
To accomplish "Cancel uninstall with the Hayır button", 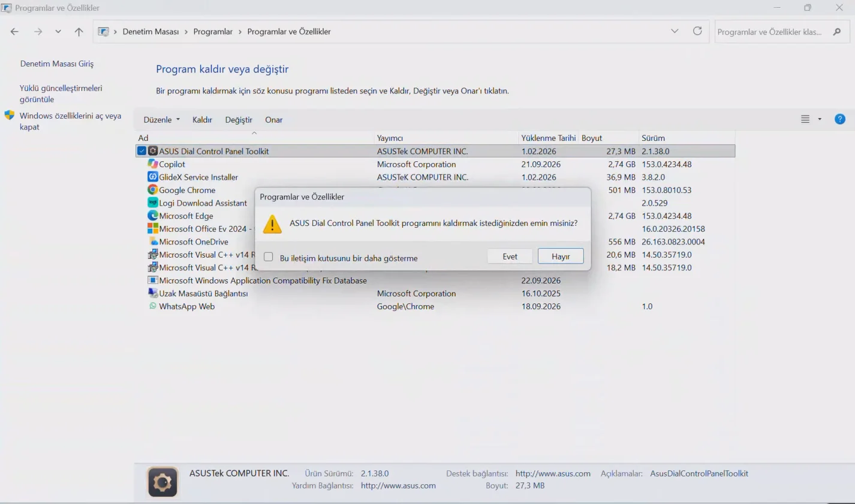I will (561, 256).
